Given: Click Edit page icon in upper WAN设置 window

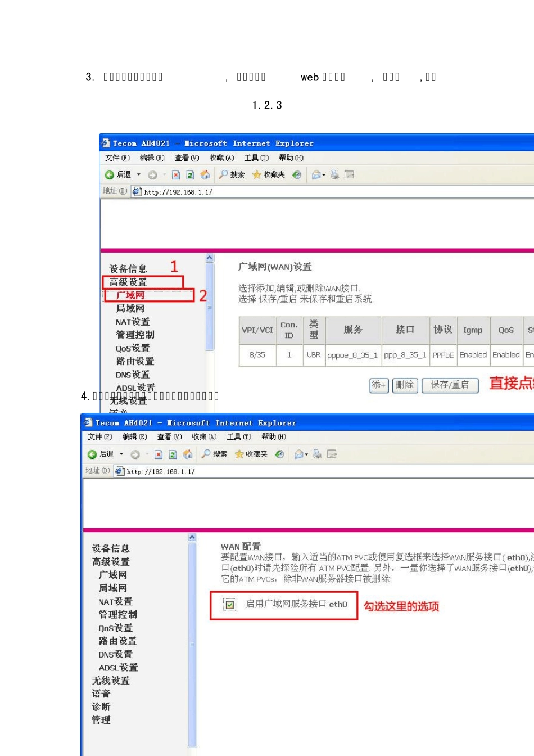Looking at the screenshot, I should click(x=349, y=175).
